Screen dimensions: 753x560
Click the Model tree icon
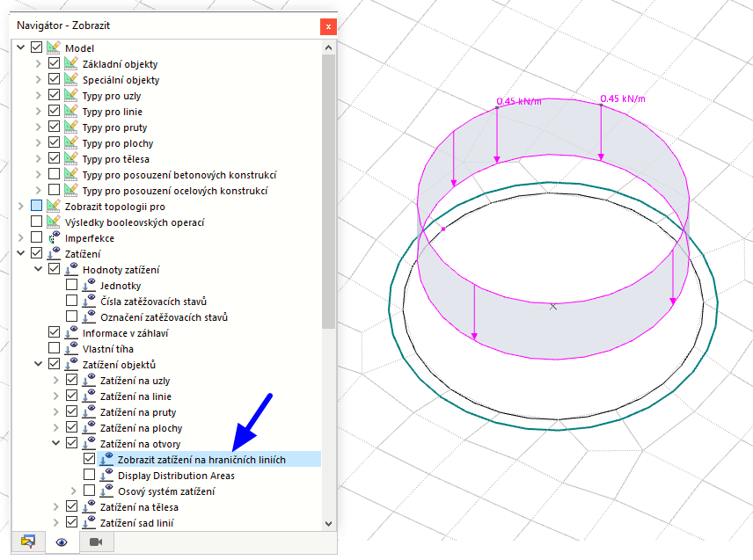pyautogui.click(x=54, y=47)
